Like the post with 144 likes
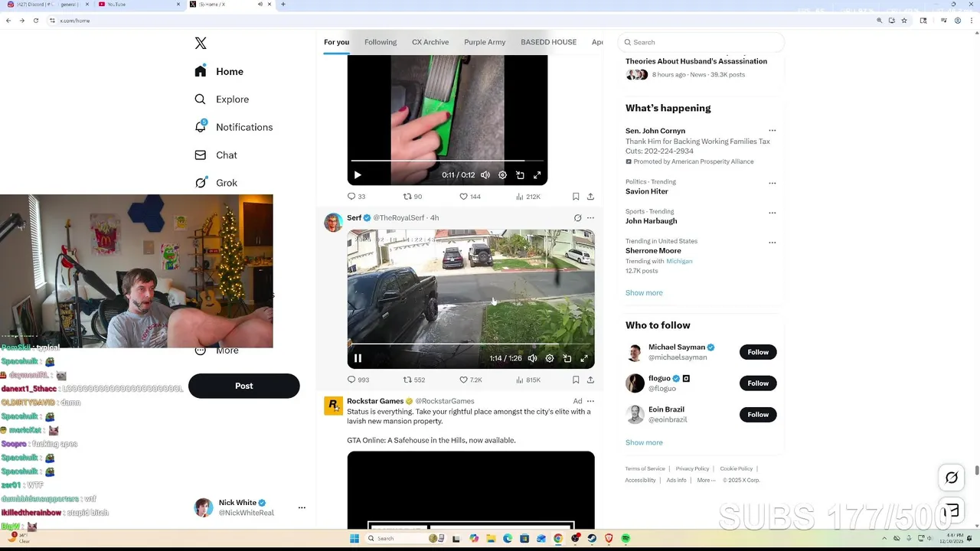 pyautogui.click(x=470, y=197)
